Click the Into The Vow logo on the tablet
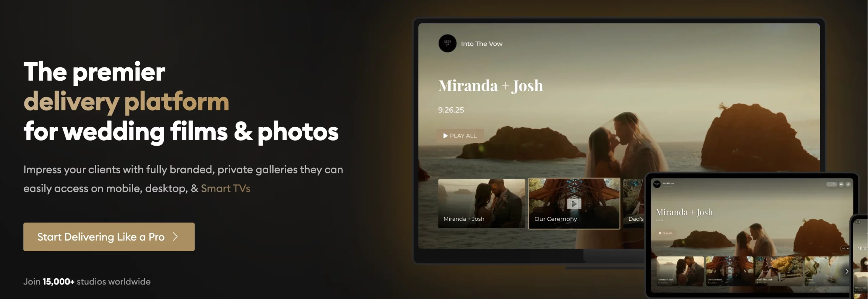This screenshot has height=299, width=868. point(657,184)
